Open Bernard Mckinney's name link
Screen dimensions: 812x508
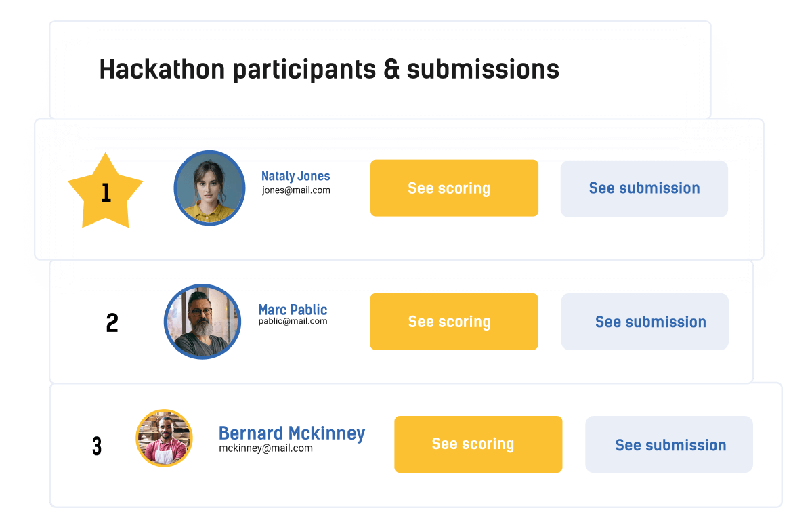[292, 433]
